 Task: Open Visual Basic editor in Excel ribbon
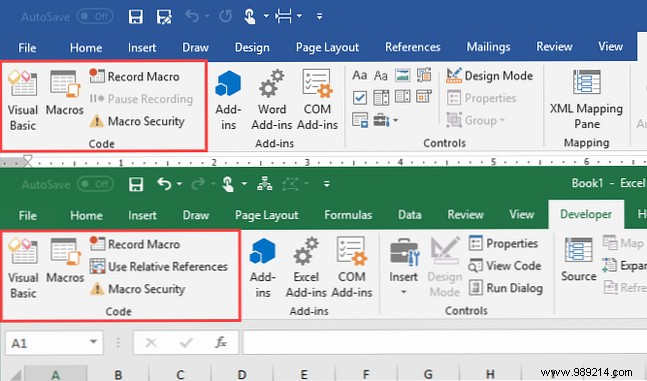pos(23,268)
